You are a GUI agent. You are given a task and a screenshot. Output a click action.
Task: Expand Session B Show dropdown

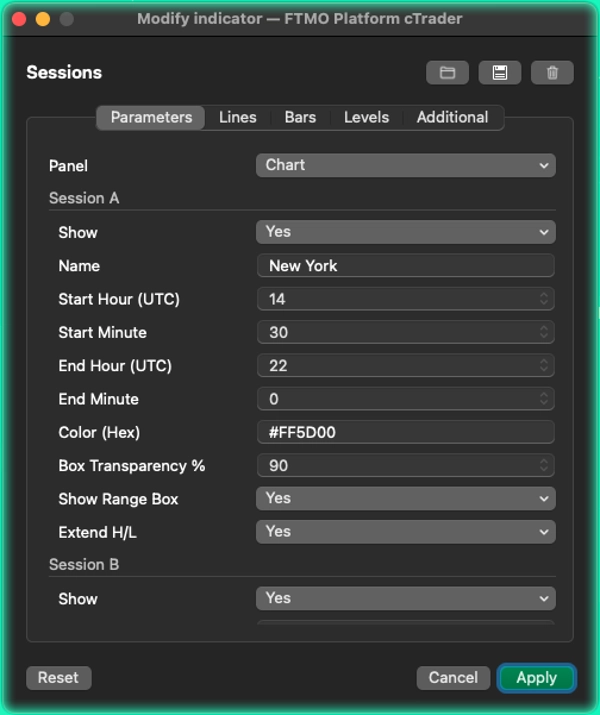405,598
